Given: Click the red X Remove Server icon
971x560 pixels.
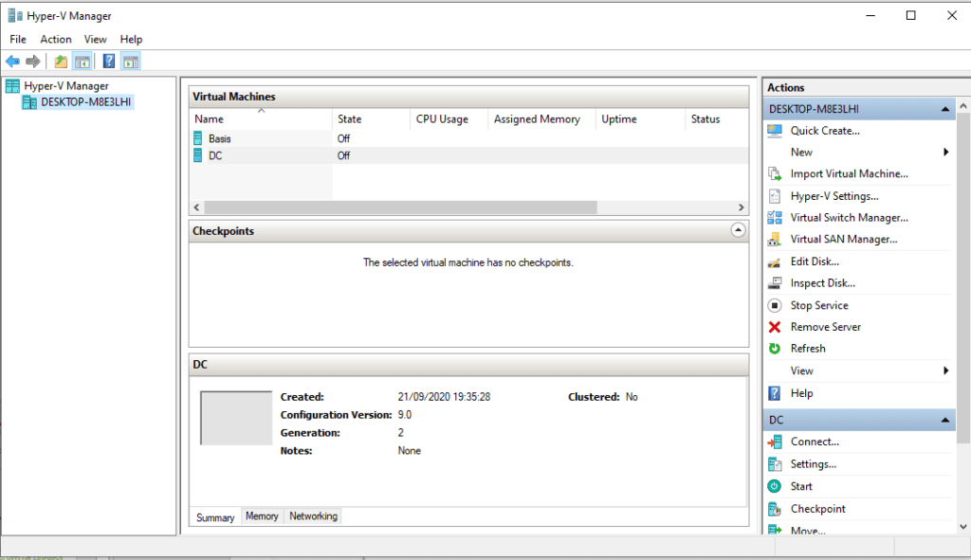Looking at the screenshot, I should pos(775,327).
